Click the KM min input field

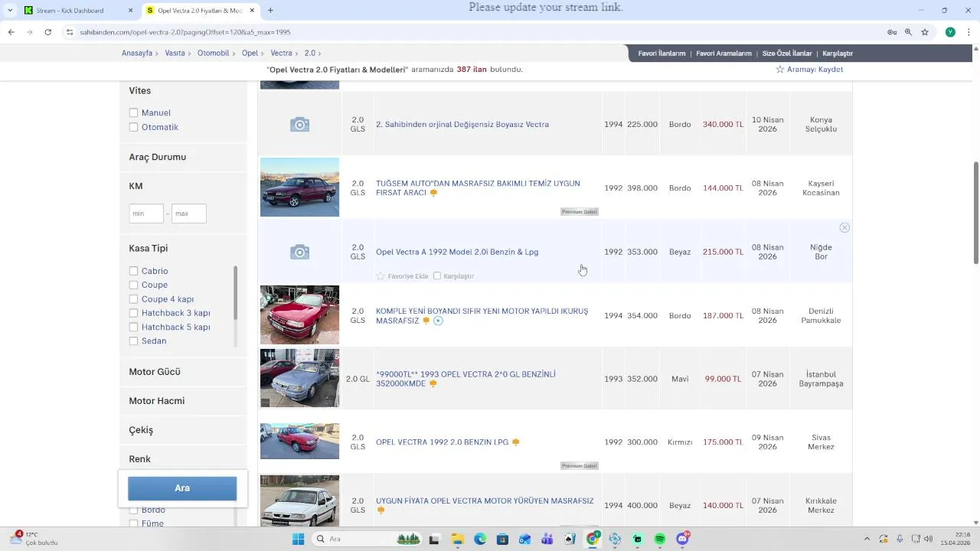click(146, 214)
